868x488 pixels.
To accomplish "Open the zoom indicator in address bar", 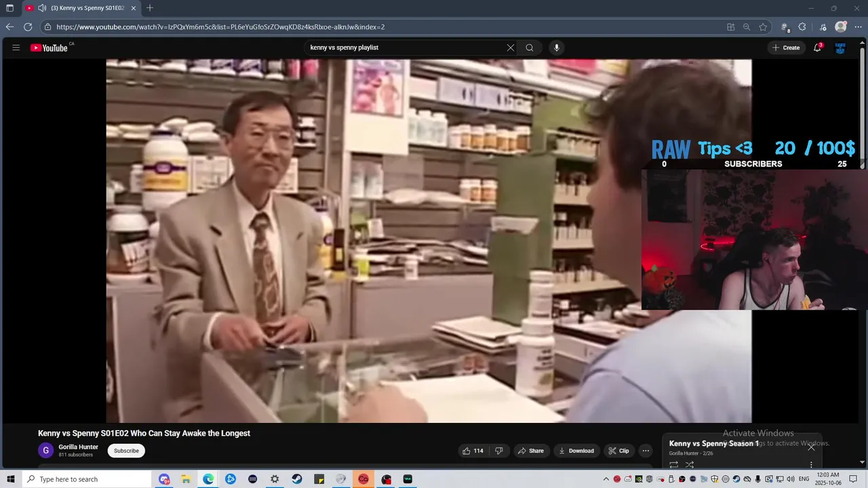I will point(747,27).
